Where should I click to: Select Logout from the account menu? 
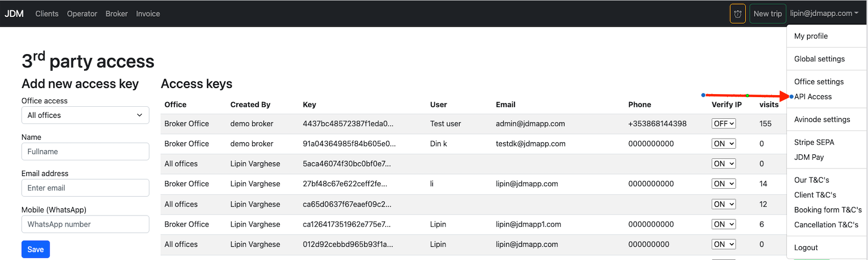[806, 247]
